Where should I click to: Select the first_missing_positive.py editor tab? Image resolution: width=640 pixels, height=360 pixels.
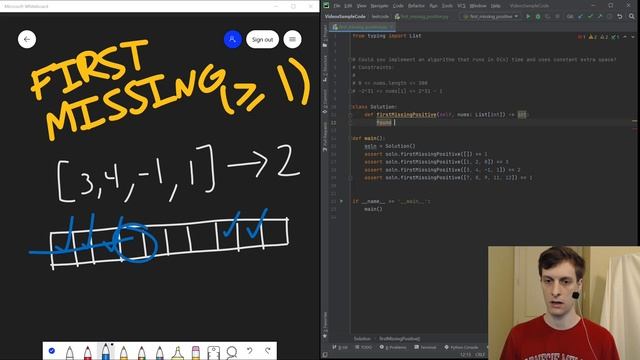(363, 27)
